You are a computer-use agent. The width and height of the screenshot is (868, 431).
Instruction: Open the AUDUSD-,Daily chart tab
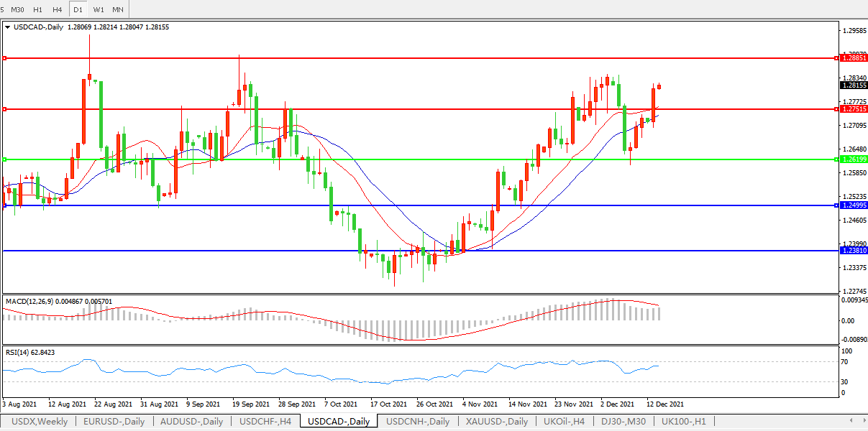click(x=192, y=422)
